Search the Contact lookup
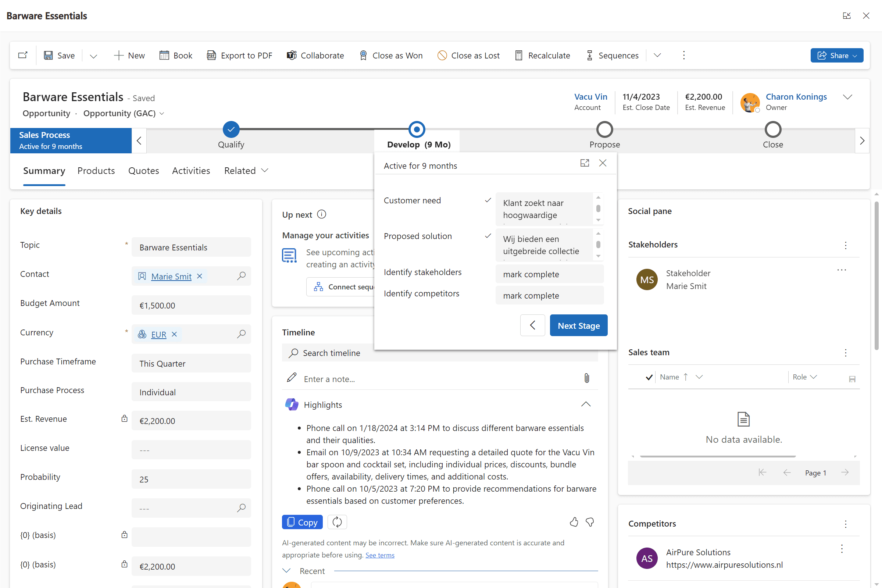This screenshot has width=882, height=588. (x=242, y=276)
